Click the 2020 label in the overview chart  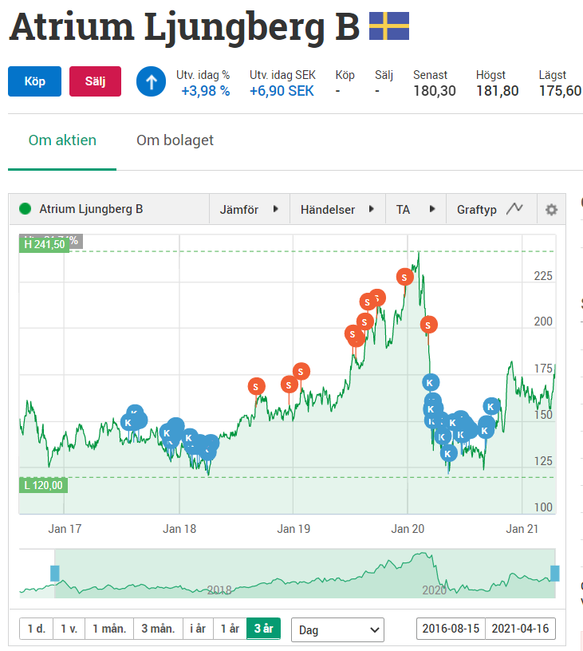click(x=434, y=590)
